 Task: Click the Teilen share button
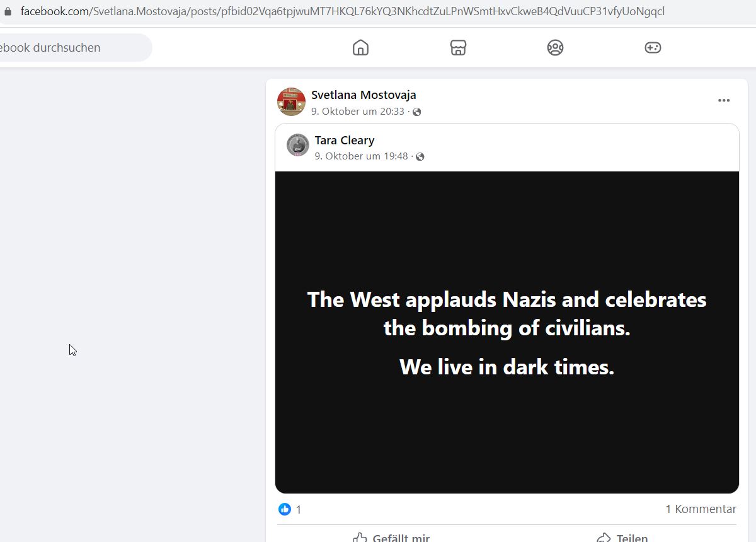(x=622, y=537)
